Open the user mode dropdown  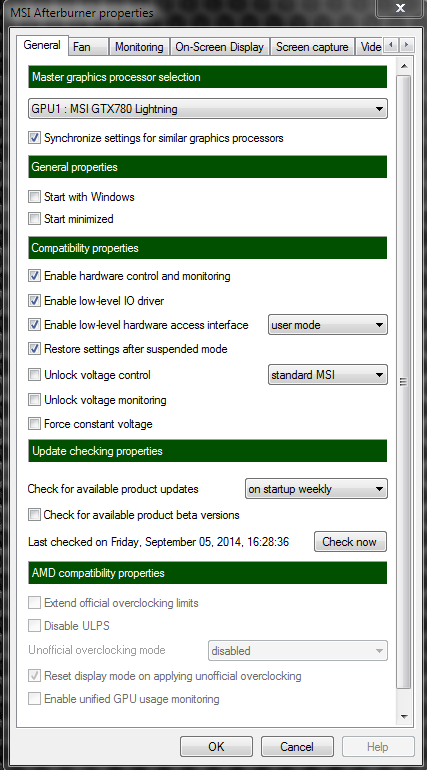[x=327, y=325]
